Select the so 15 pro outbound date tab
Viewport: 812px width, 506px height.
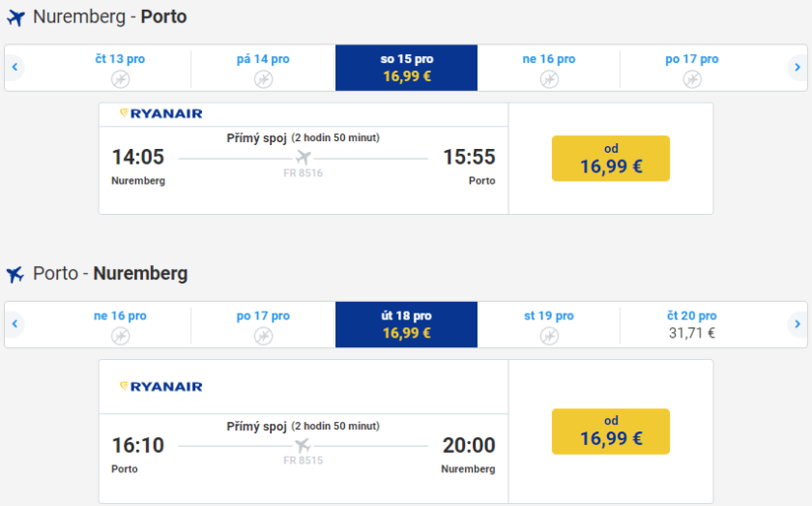(x=406, y=68)
